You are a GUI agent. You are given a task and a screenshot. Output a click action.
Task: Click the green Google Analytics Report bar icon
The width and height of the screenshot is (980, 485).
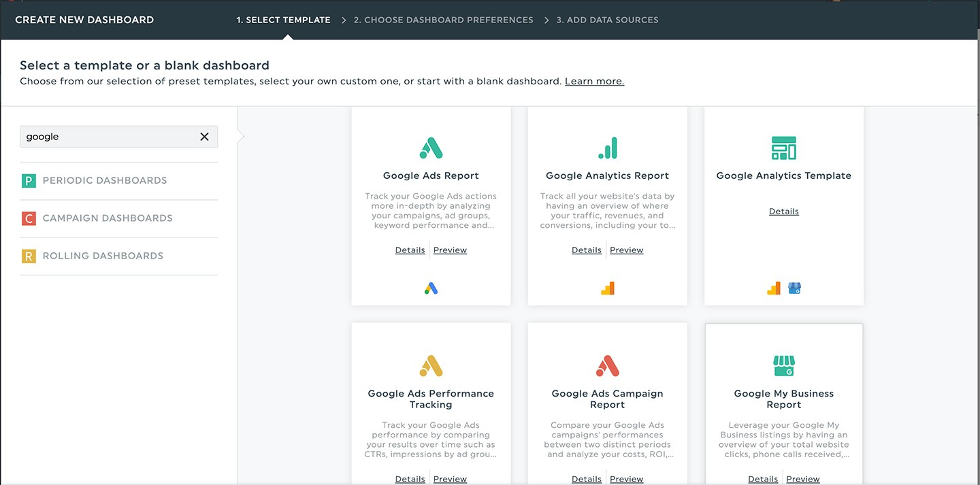click(607, 148)
